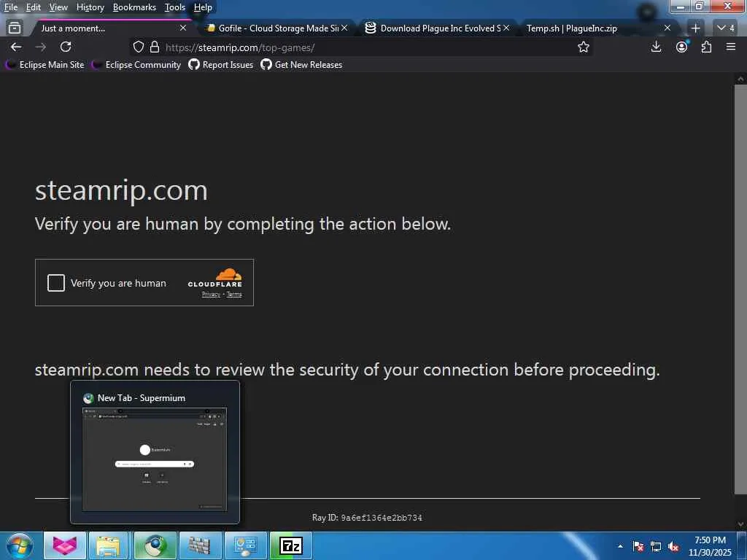Open the Cloudflare Terms link
This screenshot has height=560, width=747.
234,295
